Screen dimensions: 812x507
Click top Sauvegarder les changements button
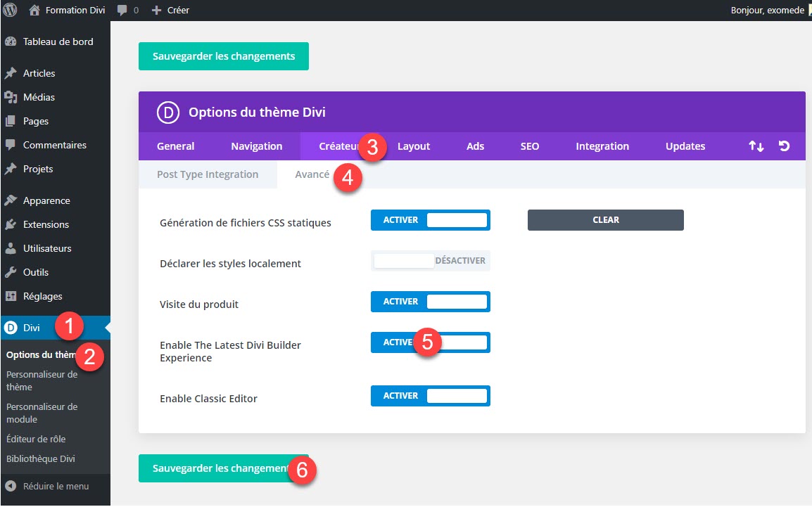pyautogui.click(x=223, y=56)
